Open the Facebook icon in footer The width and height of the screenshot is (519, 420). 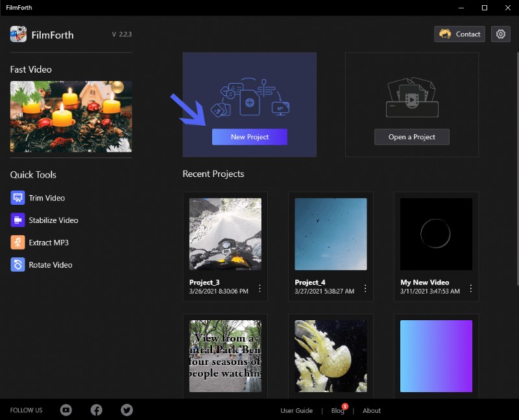pos(97,410)
